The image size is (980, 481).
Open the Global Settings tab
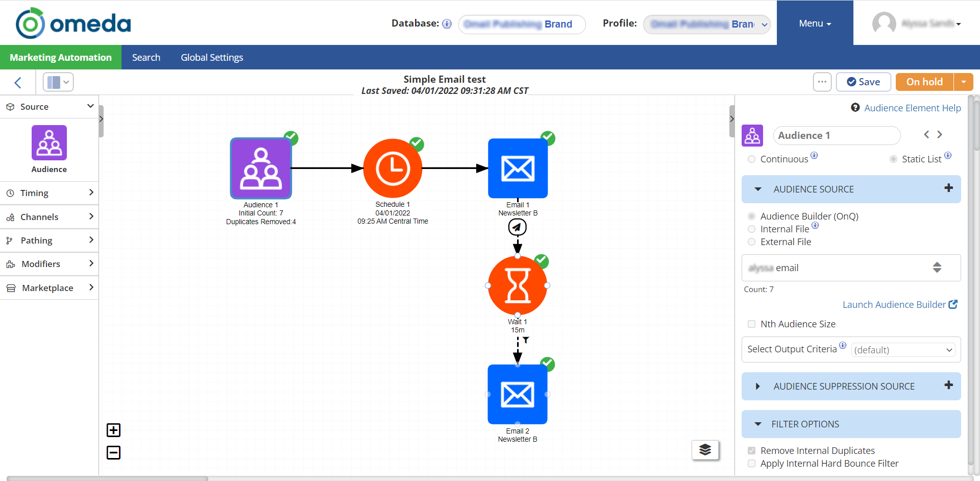tap(212, 58)
